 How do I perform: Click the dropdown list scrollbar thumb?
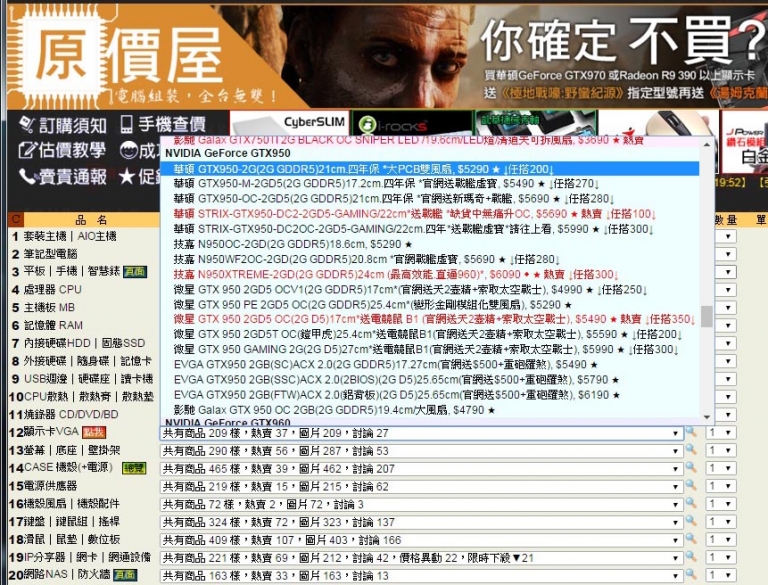click(x=706, y=316)
